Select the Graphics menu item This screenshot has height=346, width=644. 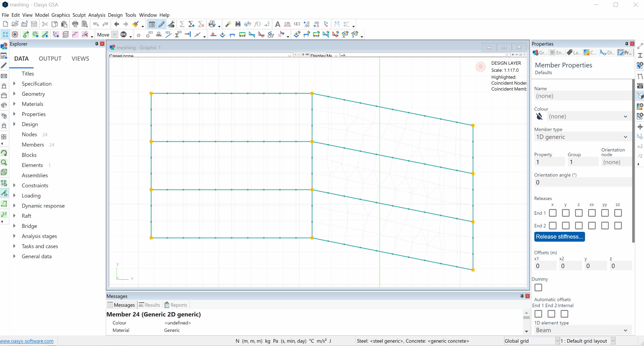pos(61,15)
